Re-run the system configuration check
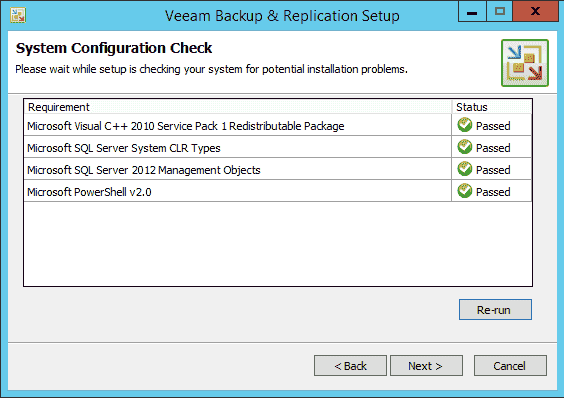The height and width of the screenshot is (398, 564). [x=495, y=309]
